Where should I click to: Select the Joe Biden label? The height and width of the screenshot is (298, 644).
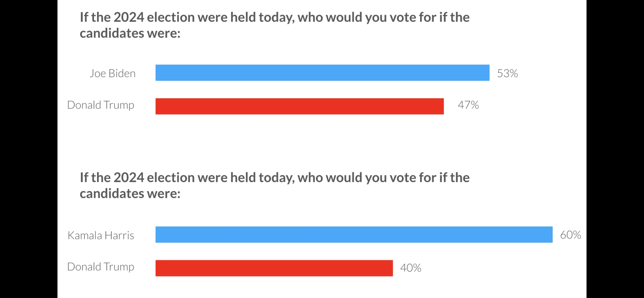(x=112, y=73)
